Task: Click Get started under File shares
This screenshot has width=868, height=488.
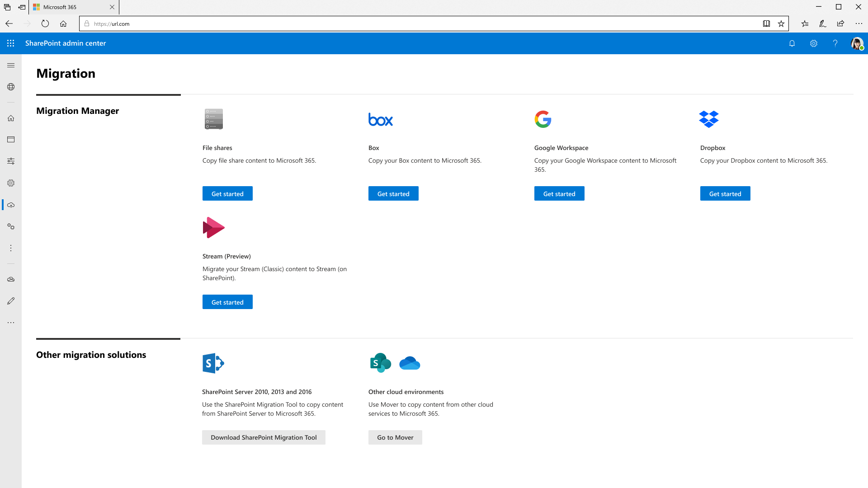Action: pos(227,193)
